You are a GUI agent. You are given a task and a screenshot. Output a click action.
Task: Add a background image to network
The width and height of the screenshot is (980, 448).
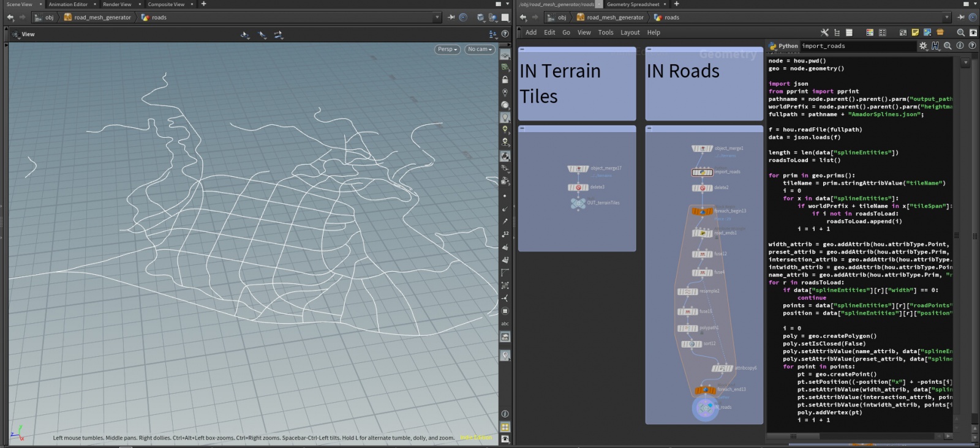coord(927,32)
